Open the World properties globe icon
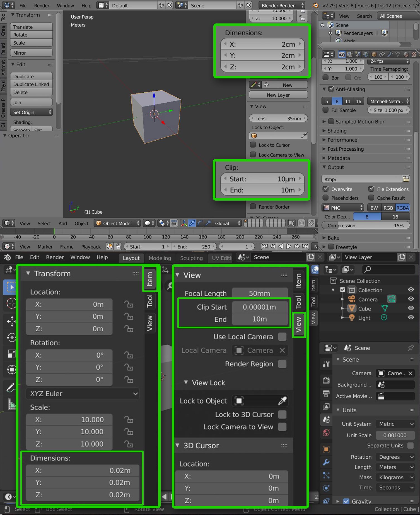The width and height of the screenshot is (420, 515). (326, 433)
